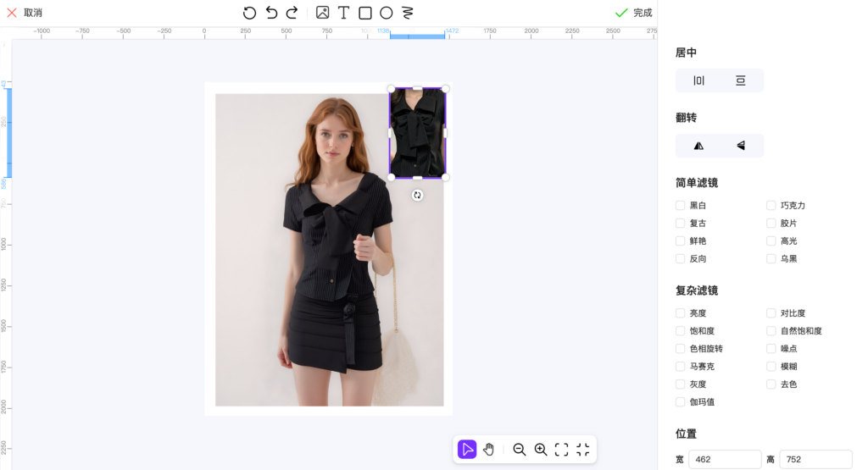Screen dimensions: 868x470
Task: Undo the last edit
Action: point(271,13)
